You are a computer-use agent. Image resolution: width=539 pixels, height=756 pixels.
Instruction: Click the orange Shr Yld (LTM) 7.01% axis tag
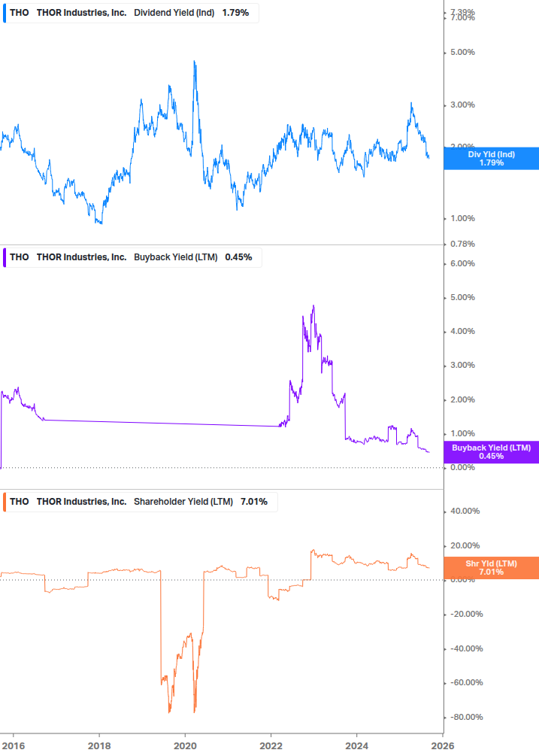491,567
